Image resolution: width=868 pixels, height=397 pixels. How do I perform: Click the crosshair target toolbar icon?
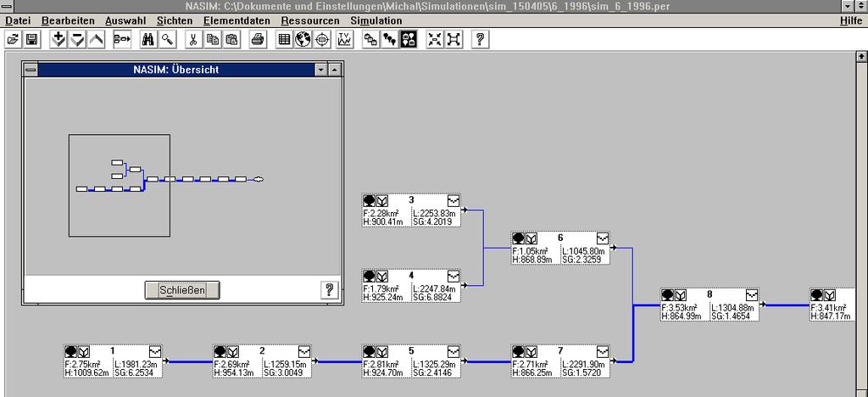323,39
